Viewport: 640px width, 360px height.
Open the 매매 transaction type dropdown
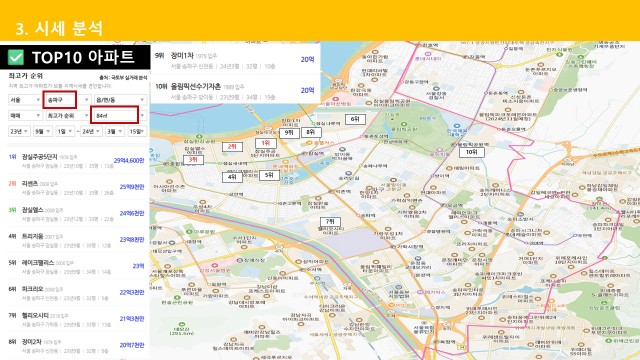(25, 116)
